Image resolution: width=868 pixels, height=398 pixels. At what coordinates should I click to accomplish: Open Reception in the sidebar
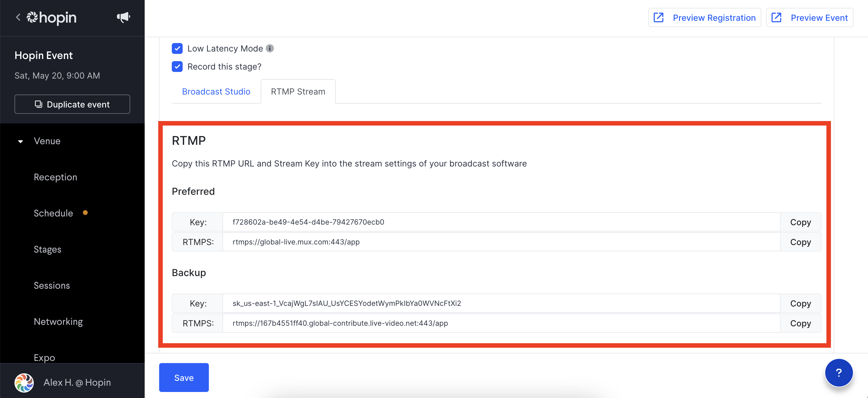point(55,177)
